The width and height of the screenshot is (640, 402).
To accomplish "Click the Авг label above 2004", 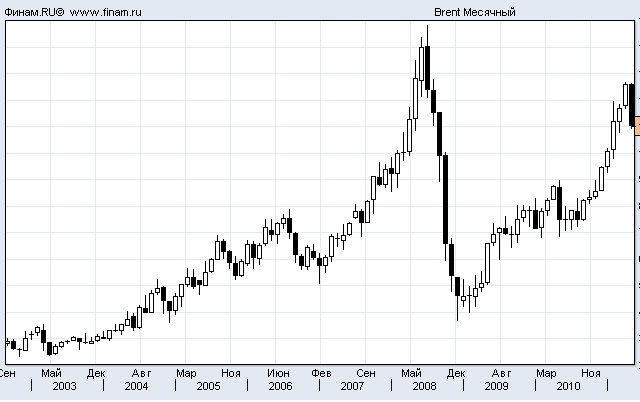I will click(141, 373).
